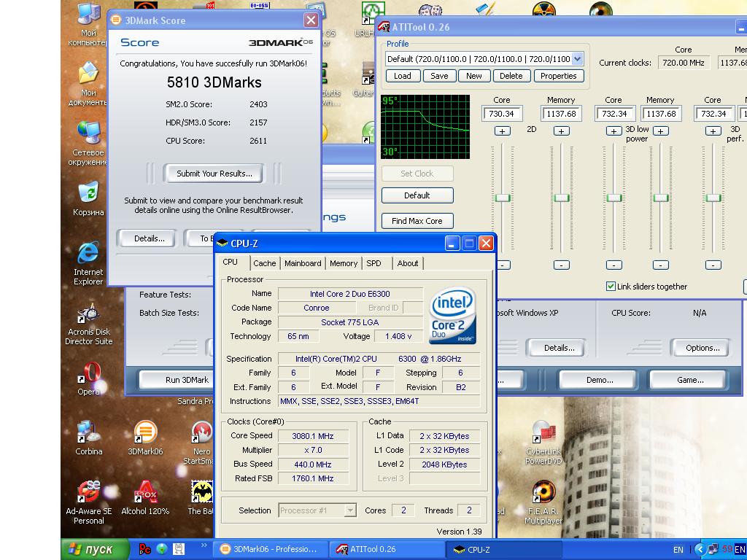Switch to the Cache tab in CPU-Z

click(x=264, y=263)
